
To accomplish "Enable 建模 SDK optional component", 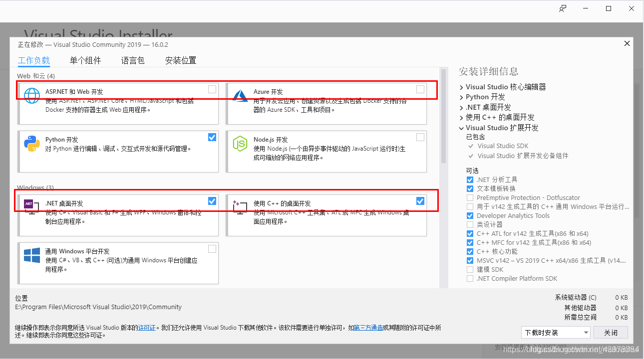I will tap(470, 269).
